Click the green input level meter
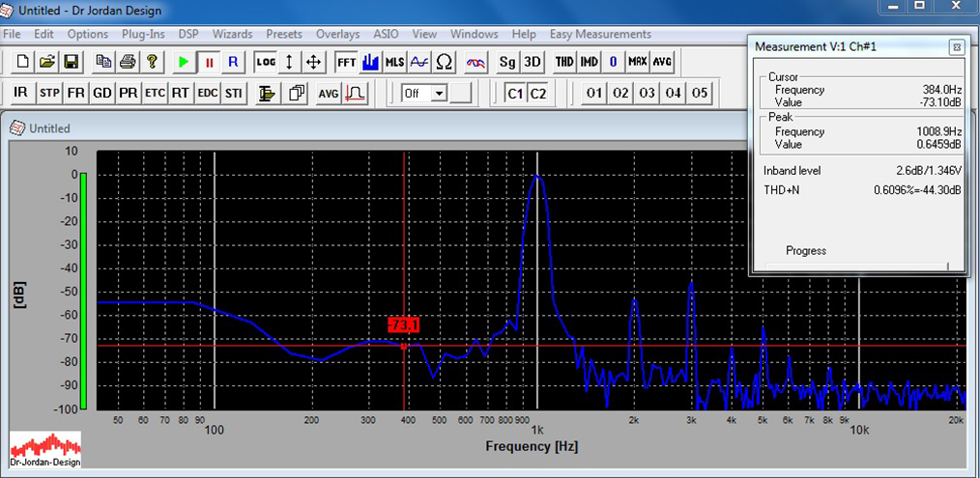The width and height of the screenshot is (980, 478). 83,290
